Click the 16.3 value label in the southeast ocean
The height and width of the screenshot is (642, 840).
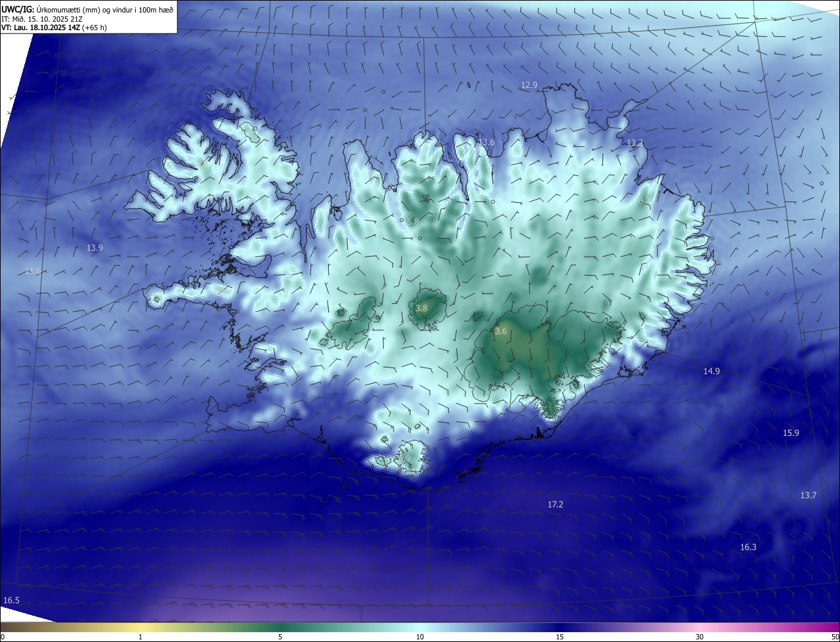click(x=748, y=547)
